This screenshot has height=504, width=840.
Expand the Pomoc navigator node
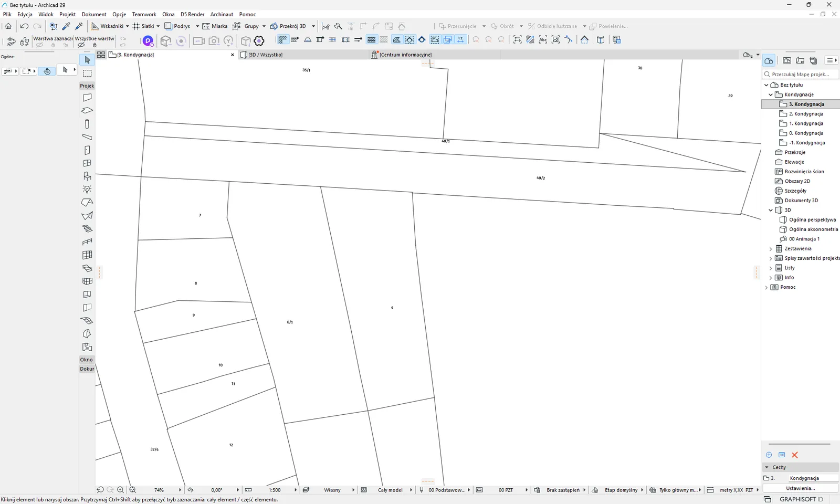point(766,287)
